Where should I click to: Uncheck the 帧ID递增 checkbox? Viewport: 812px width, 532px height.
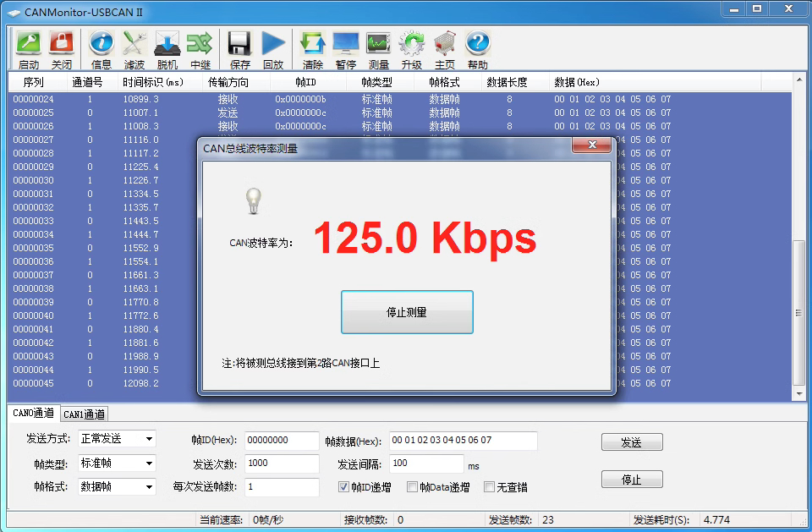pos(344,487)
